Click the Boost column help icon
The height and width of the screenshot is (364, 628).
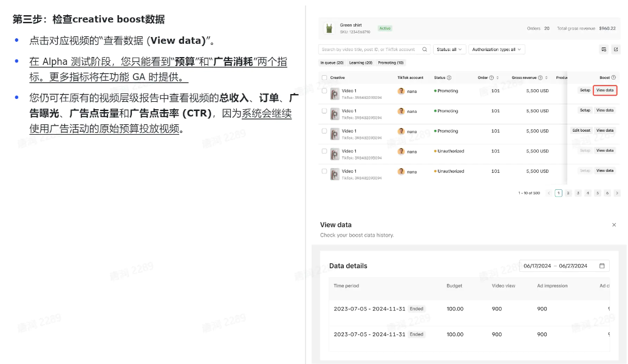pyautogui.click(x=613, y=78)
